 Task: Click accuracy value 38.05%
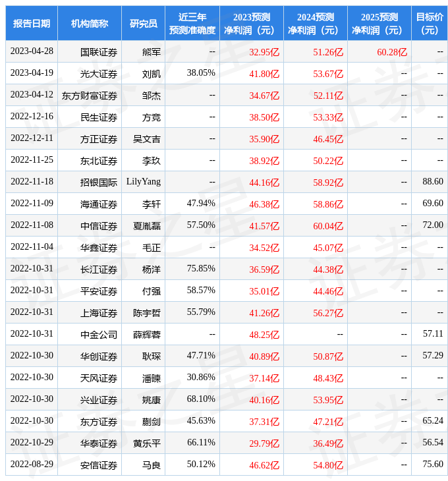[201, 73]
